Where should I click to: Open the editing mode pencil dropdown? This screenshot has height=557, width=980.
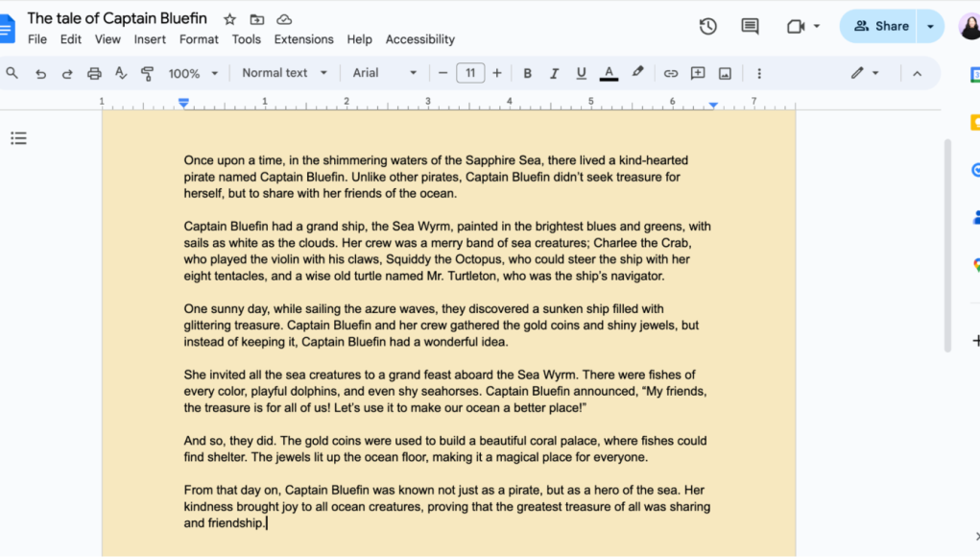[865, 73]
